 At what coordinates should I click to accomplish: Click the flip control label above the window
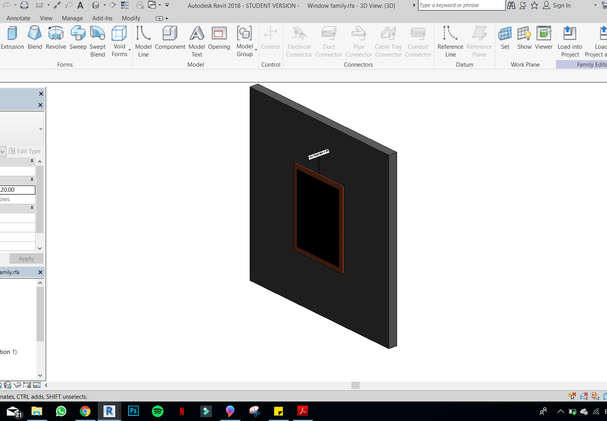[x=318, y=154]
